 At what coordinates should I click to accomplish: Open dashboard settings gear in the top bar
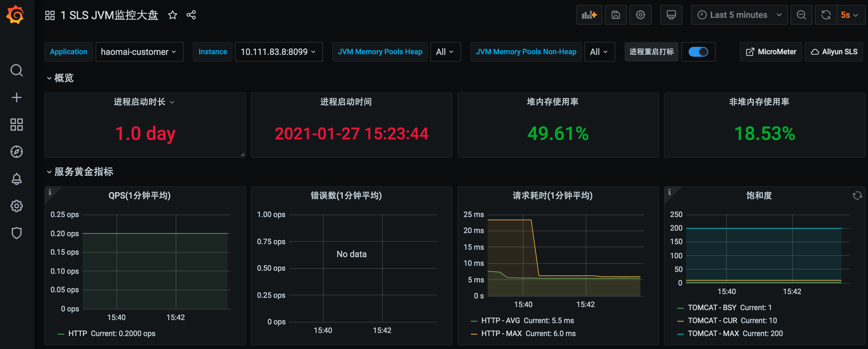[640, 15]
